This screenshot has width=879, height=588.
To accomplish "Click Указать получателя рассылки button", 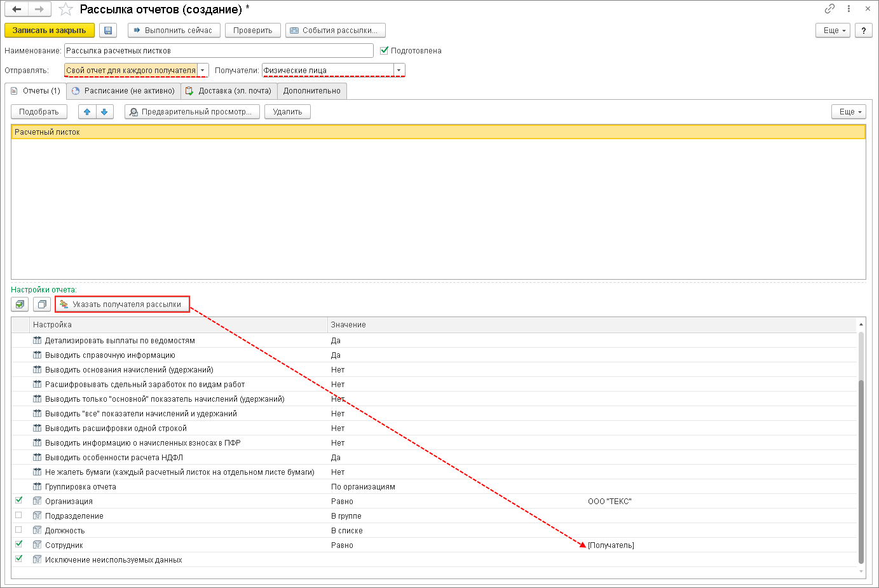I will tap(122, 304).
